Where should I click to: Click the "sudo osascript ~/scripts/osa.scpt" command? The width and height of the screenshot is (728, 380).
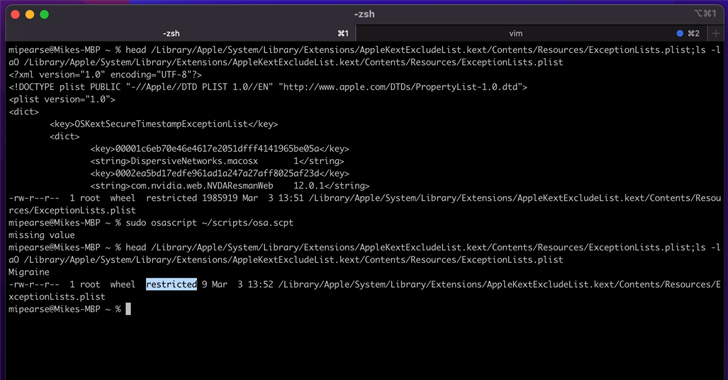click(x=209, y=223)
